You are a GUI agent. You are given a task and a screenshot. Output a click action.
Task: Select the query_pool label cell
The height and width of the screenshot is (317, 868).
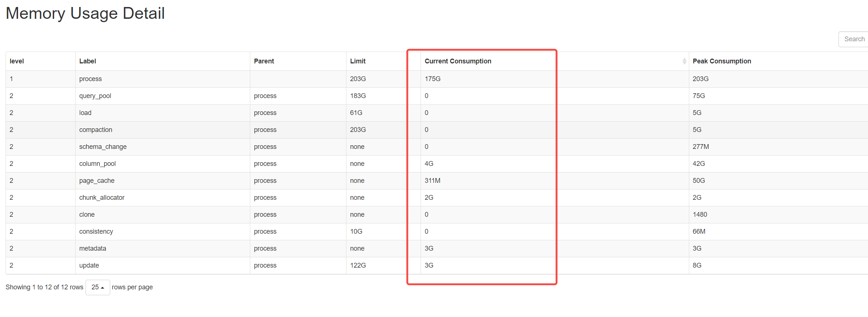95,96
